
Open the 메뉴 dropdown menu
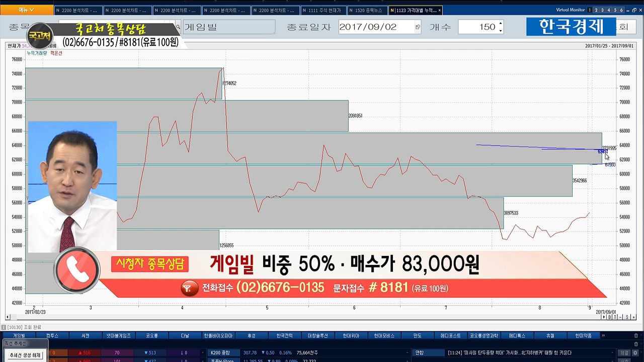[26, 10]
